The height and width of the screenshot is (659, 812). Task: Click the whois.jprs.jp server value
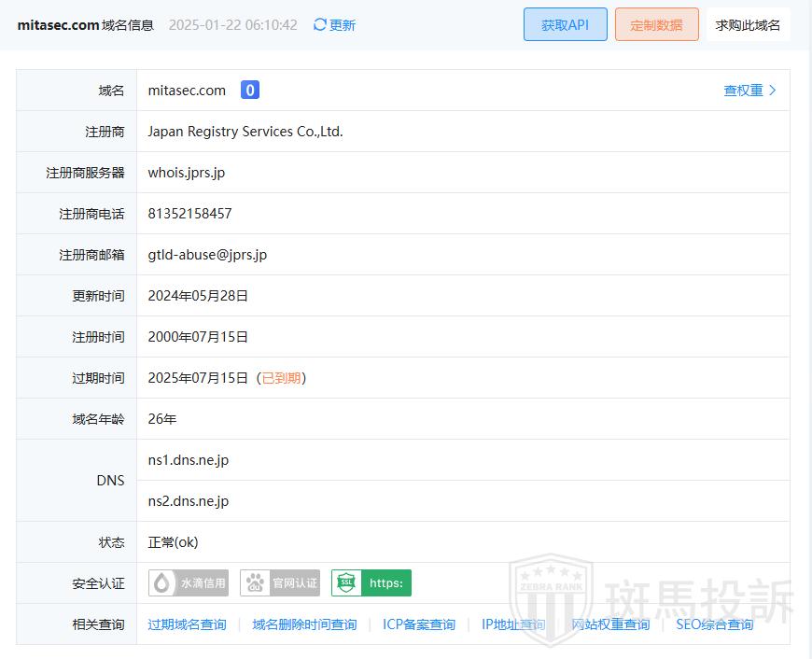tap(187, 173)
